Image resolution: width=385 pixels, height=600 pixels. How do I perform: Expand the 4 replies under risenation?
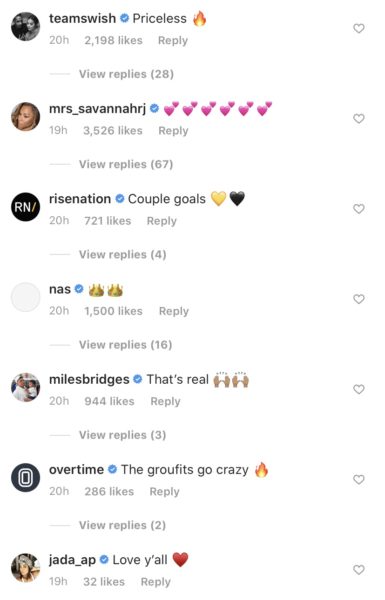coord(122,254)
